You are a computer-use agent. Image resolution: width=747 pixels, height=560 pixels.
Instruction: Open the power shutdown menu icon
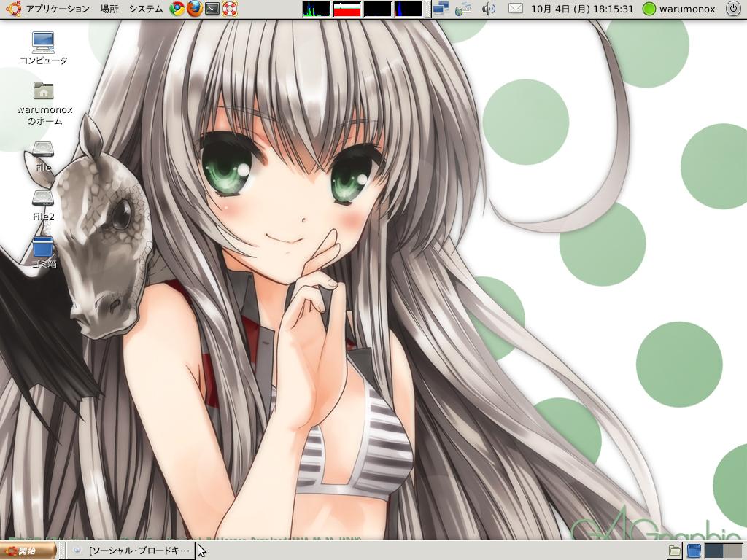coord(733,9)
